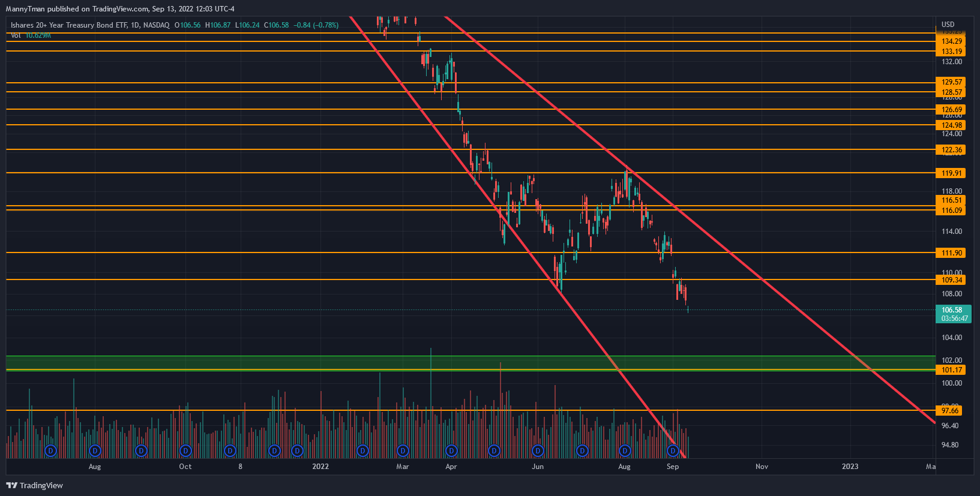
Task: Select the 101.17 green level label
Action: coord(951,370)
